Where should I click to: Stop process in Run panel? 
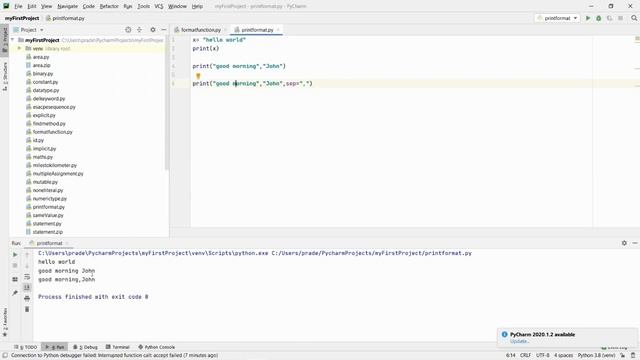coord(15,265)
